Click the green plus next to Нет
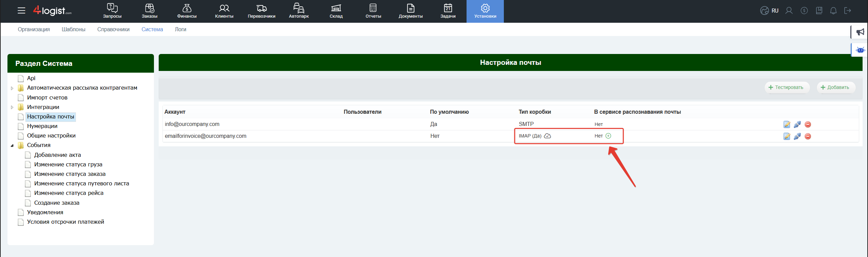 click(x=608, y=136)
